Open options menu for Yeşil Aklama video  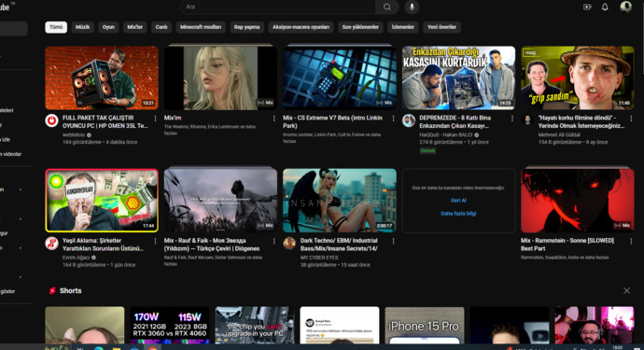click(155, 241)
